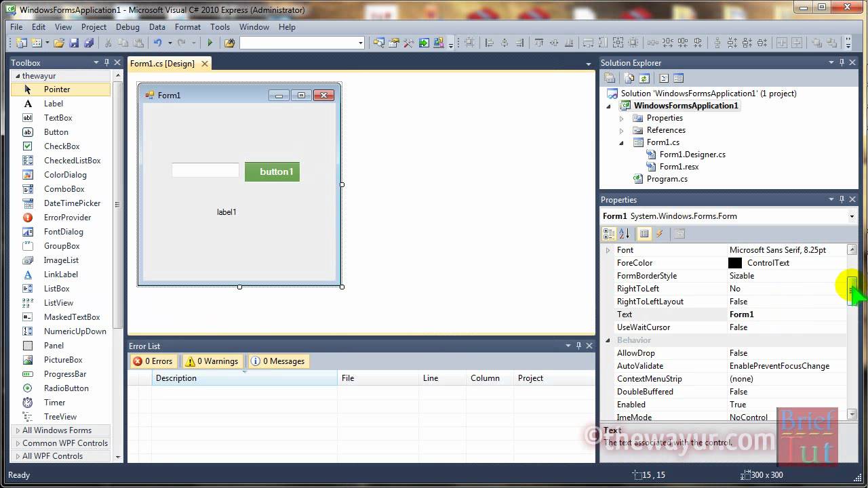Click the Properties panel scrollbar thumb
Screen dimensions: 868x488
pos(852,291)
